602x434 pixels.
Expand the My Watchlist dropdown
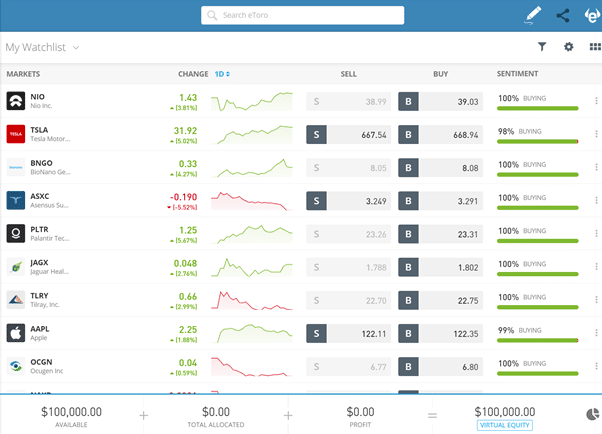[x=42, y=47]
